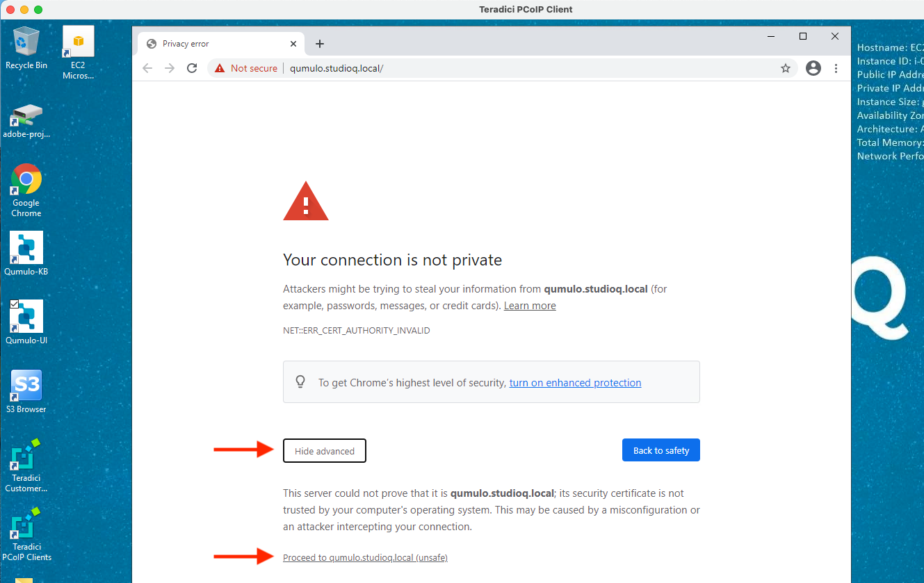
Task: Open the Recycle Bin desktop icon
Action: 26,47
